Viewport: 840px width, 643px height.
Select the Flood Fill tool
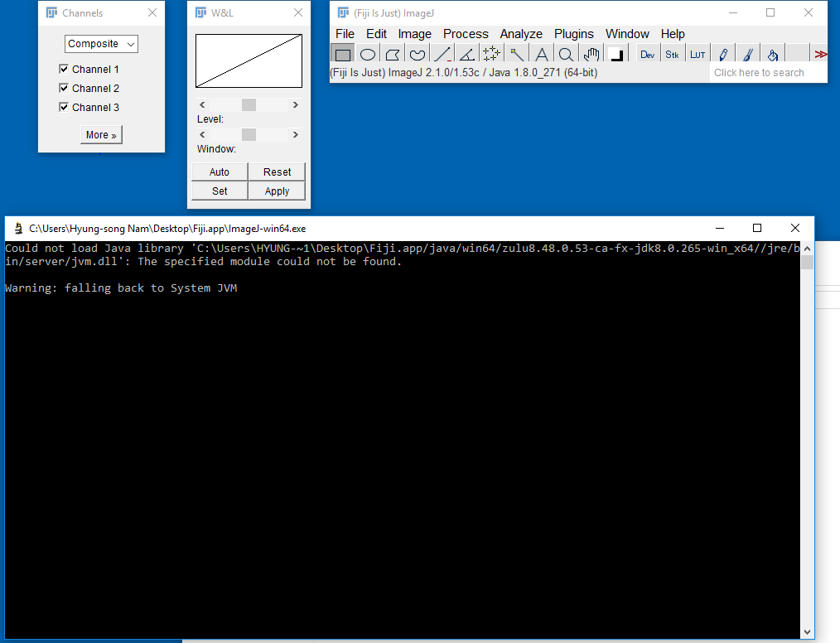pyautogui.click(x=773, y=54)
